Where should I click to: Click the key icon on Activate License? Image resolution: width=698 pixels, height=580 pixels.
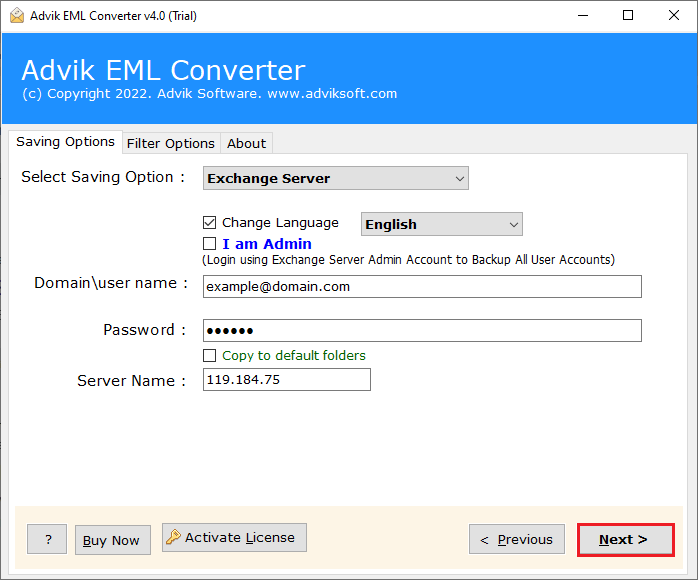173,537
